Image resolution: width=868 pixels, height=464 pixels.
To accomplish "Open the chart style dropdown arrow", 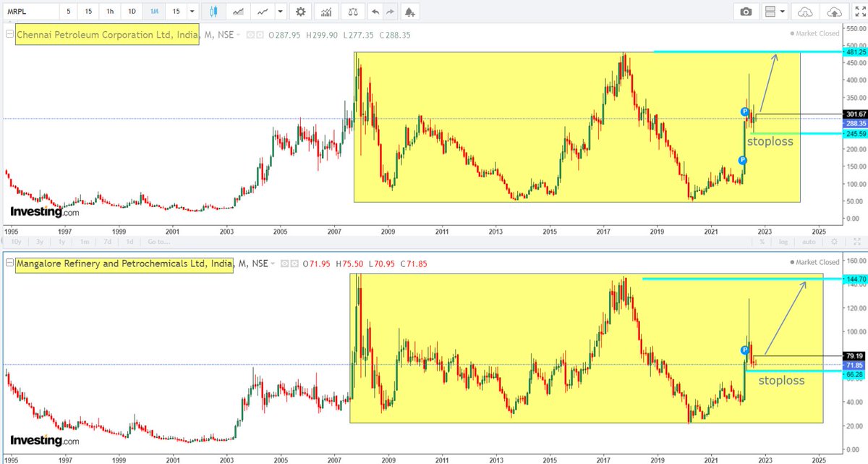I will click(x=279, y=12).
